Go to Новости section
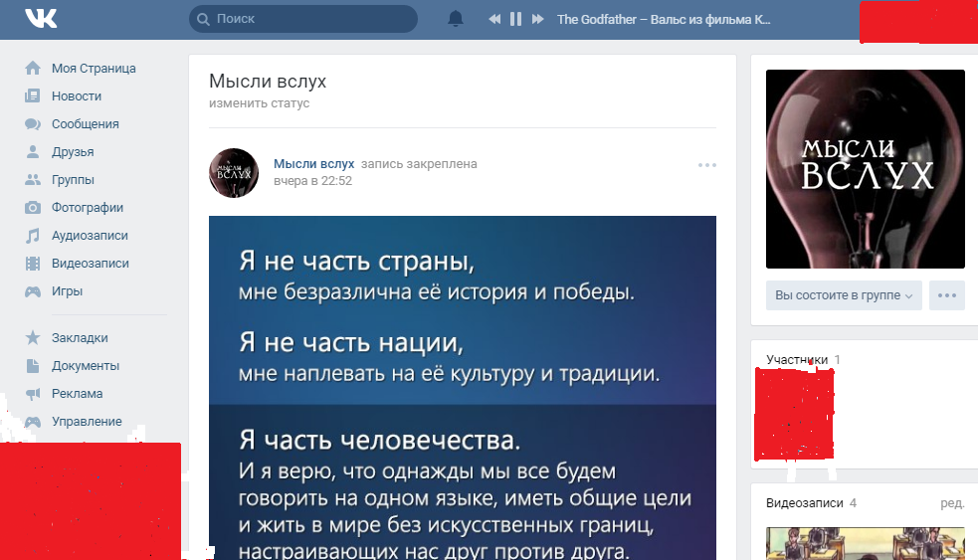This screenshot has height=560, width=978. click(x=76, y=96)
